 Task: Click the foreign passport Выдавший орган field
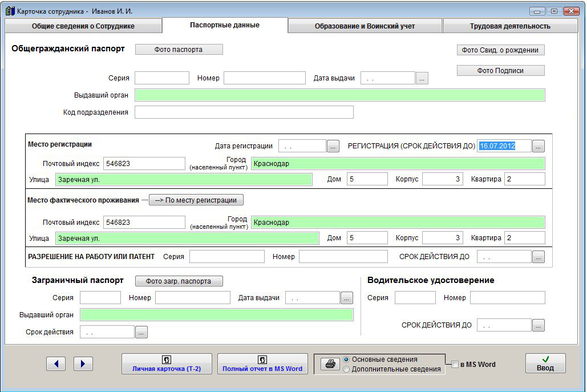point(217,315)
